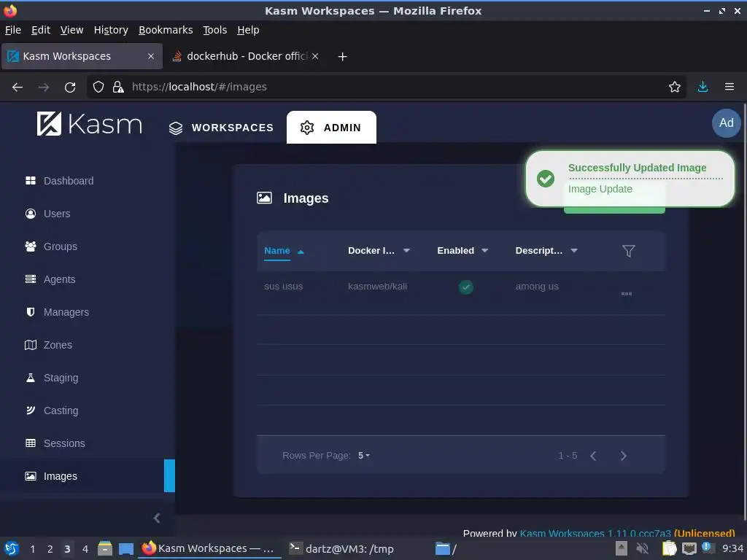View site security lock information
This screenshot has height=560, width=747.
(x=118, y=87)
